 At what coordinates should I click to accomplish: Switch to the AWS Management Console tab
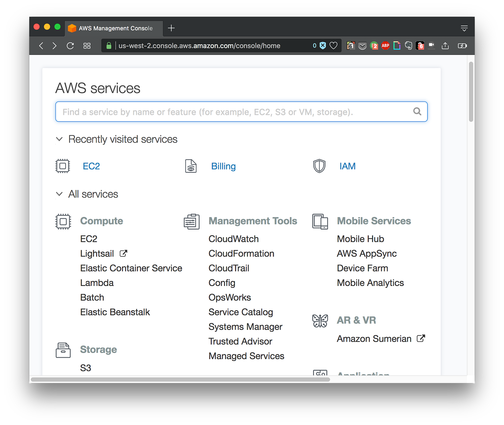click(x=114, y=28)
